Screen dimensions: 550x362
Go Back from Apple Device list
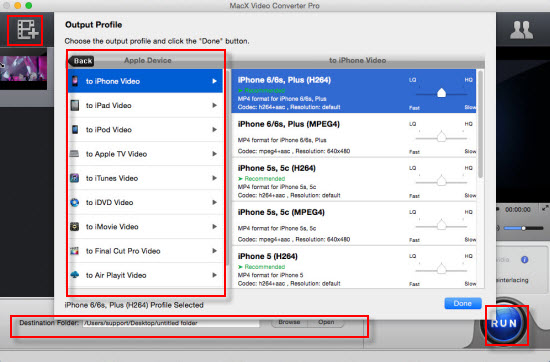[x=81, y=61]
